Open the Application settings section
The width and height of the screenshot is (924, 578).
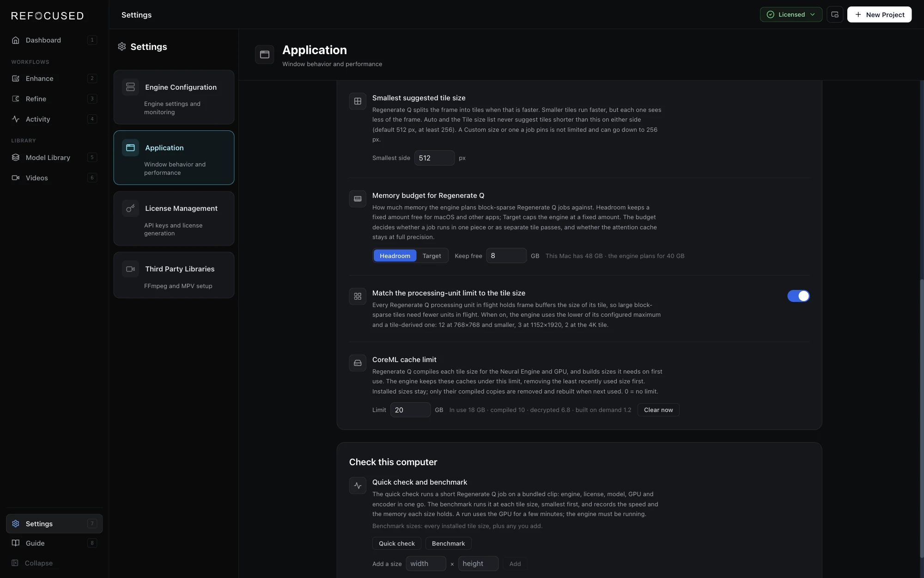point(174,158)
